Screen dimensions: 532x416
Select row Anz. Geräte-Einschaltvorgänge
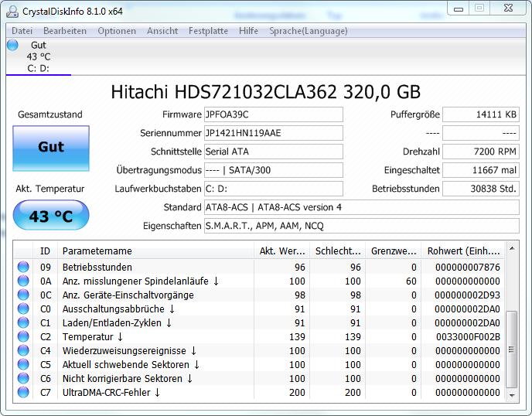(259, 295)
